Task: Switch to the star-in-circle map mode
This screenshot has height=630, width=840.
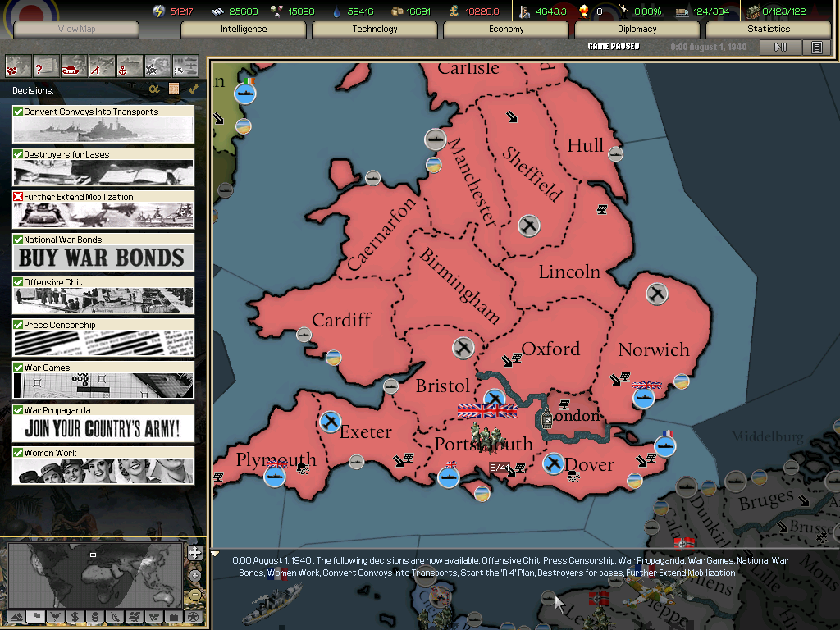Action: pyautogui.click(x=194, y=617)
